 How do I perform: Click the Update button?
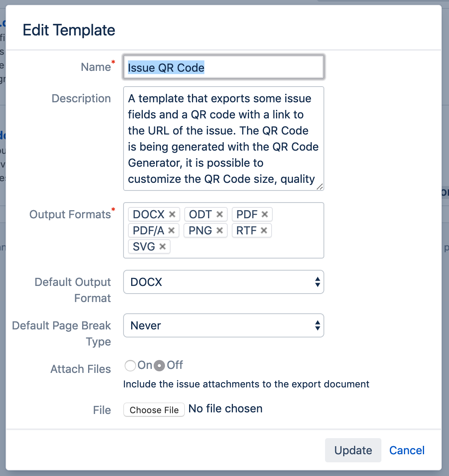click(x=353, y=450)
